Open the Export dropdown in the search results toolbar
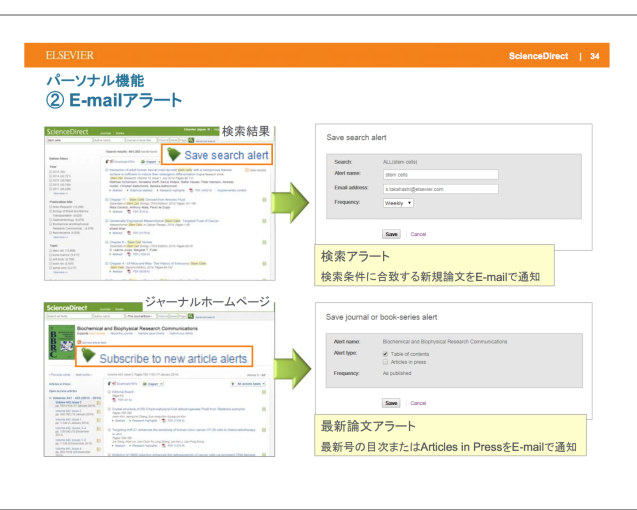Viewport: 637px width, 510px height. [x=151, y=162]
